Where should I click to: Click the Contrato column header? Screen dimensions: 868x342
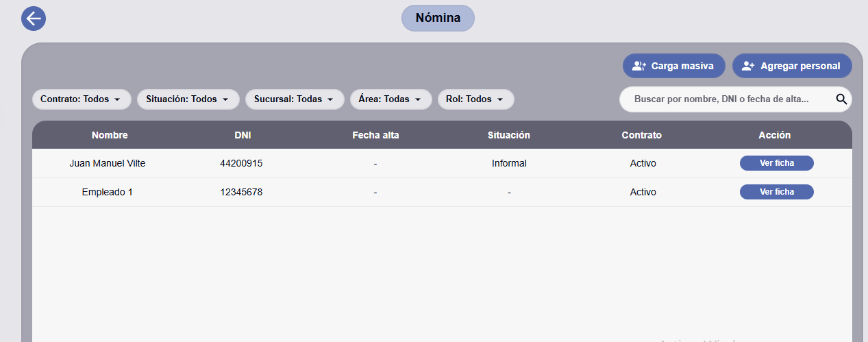coord(642,135)
